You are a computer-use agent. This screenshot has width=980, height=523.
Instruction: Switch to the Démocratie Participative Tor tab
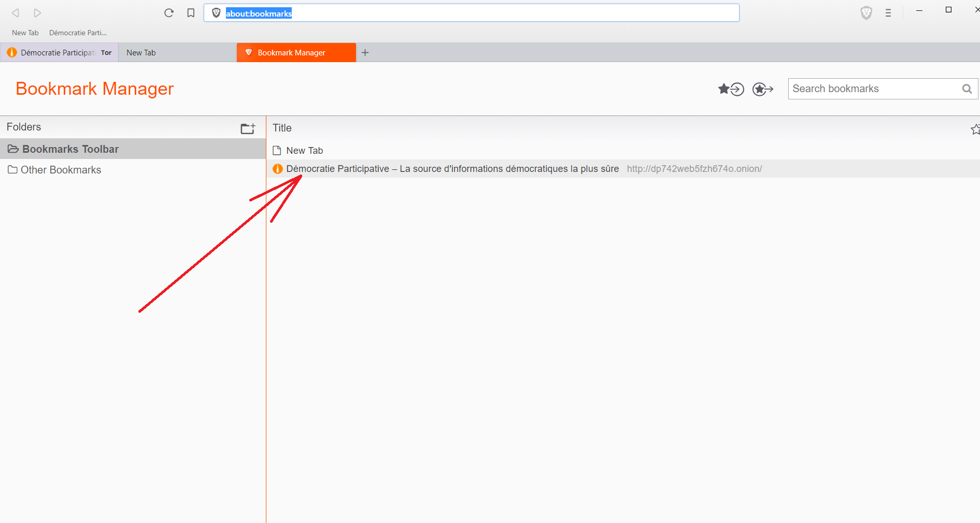[59, 52]
